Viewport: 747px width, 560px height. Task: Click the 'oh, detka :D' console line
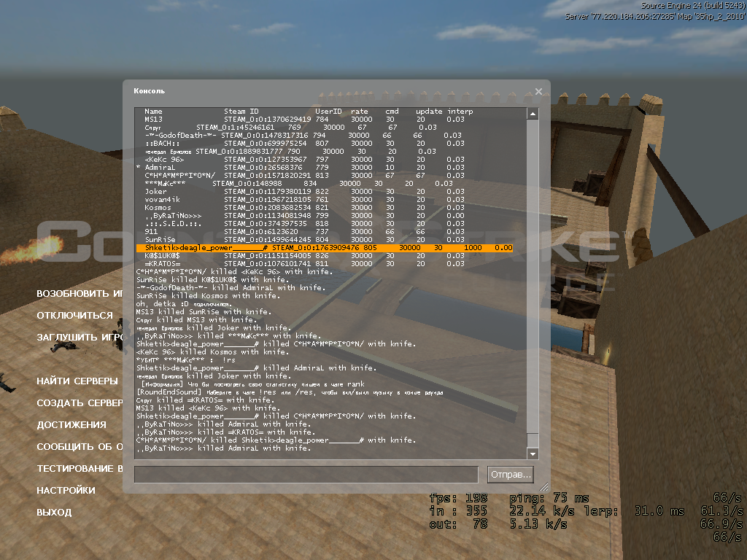click(184, 304)
